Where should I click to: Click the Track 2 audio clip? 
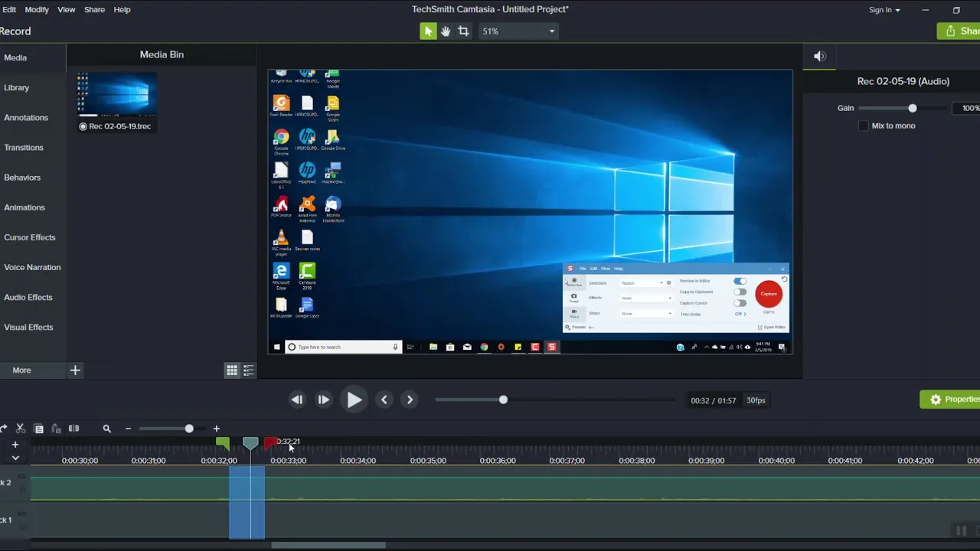pyautogui.click(x=505, y=487)
